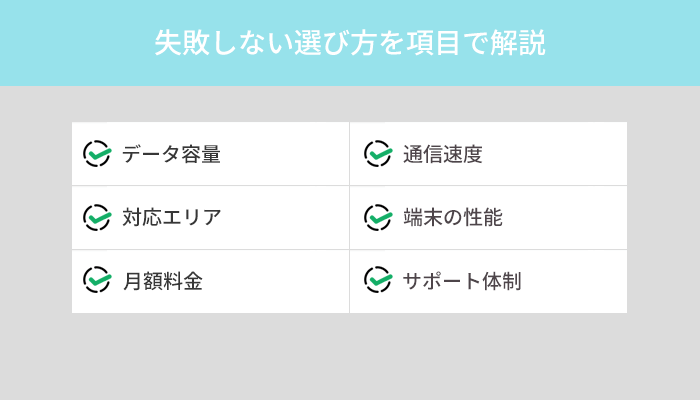700x400 pixels.
Task: Select the 通信速度 item text
Action: pyautogui.click(x=443, y=154)
